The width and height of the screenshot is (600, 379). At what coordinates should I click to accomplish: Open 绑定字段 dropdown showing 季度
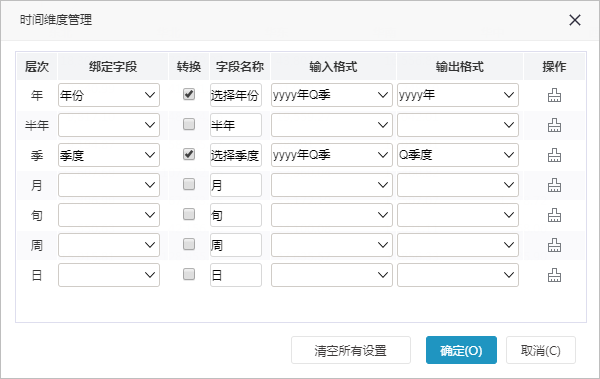109,155
